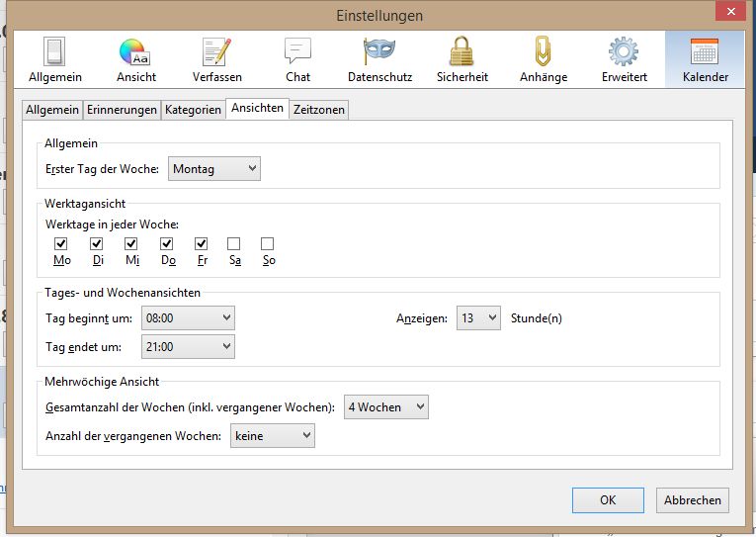The image size is (756, 537).
Task: Click the Erweitert gear icon
Action: coord(624,52)
